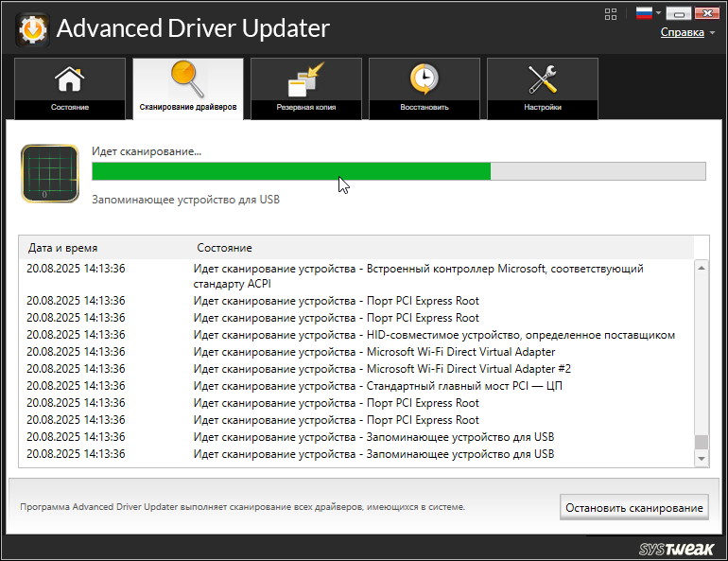Switch to 'Резервная копия' tab label
The height and width of the screenshot is (561, 728).
click(x=306, y=107)
